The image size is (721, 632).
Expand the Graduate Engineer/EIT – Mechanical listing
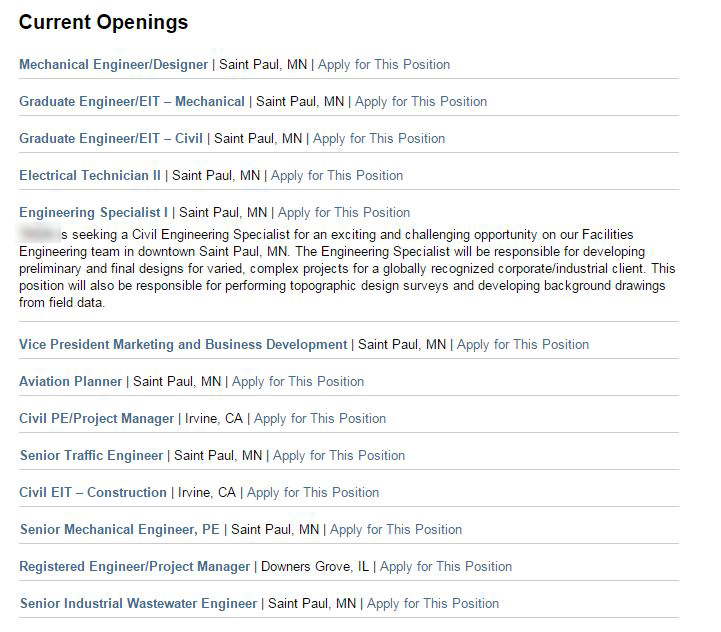point(132,102)
